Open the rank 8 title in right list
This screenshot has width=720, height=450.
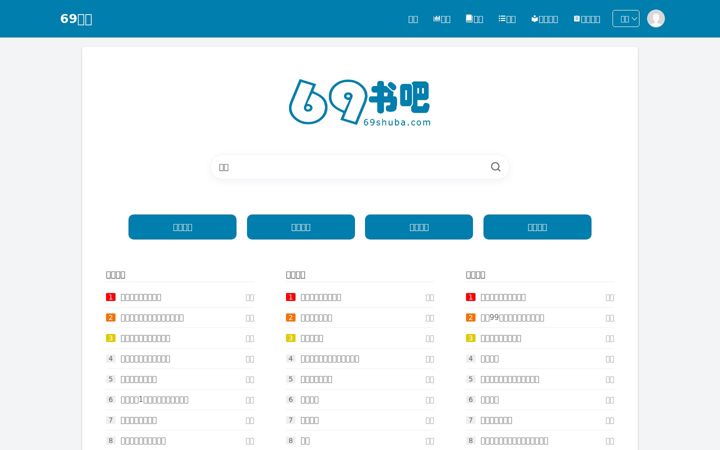pos(514,441)
